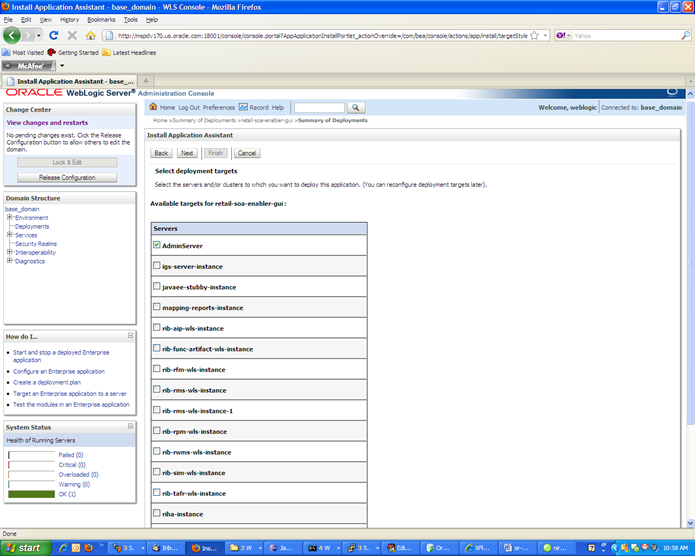Reload the page with the refresh icon

[54, 36]
